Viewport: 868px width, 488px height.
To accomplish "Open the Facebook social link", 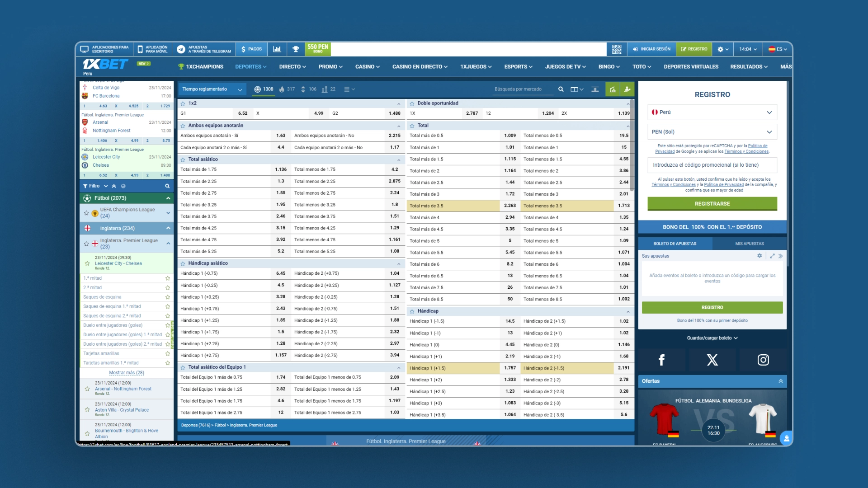I will (661, 360).
